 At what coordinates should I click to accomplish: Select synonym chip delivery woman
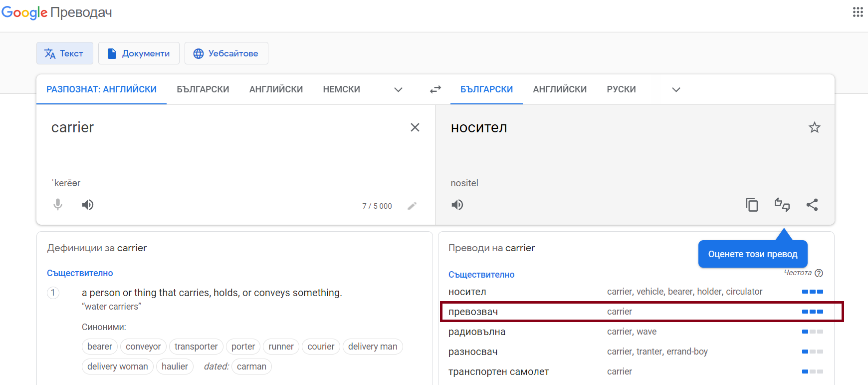pyautogui.click(x=118, y=367)
